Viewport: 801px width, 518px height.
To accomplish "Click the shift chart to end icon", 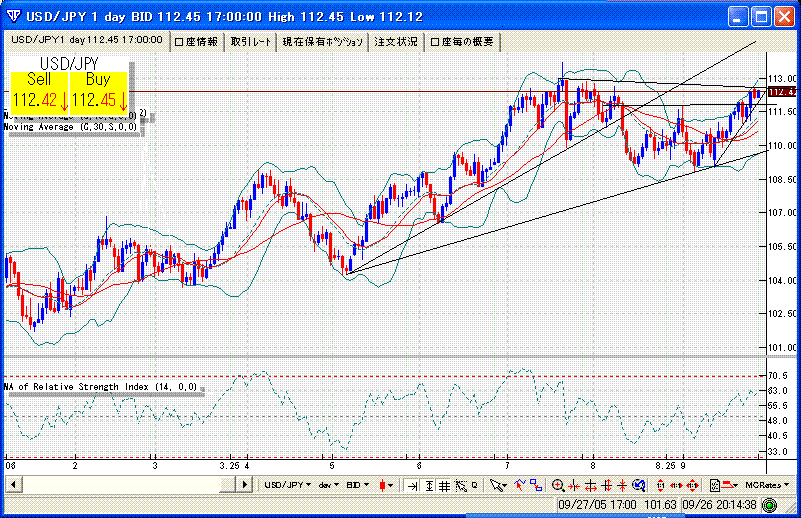I will click(412, 485).
